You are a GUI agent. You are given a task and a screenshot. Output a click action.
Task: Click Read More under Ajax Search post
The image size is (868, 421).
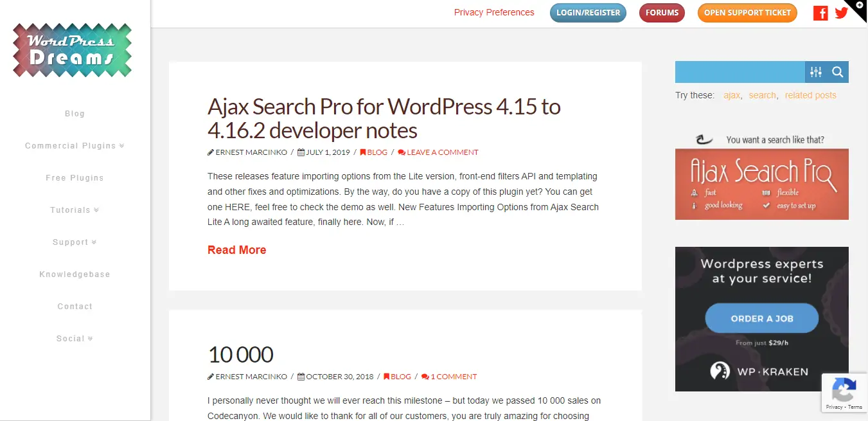pyautogui.click(x=236, y=250)
